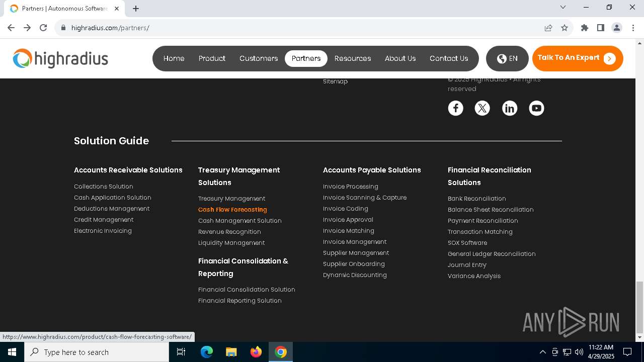Open Chrome profile avatar

(617, 28)
